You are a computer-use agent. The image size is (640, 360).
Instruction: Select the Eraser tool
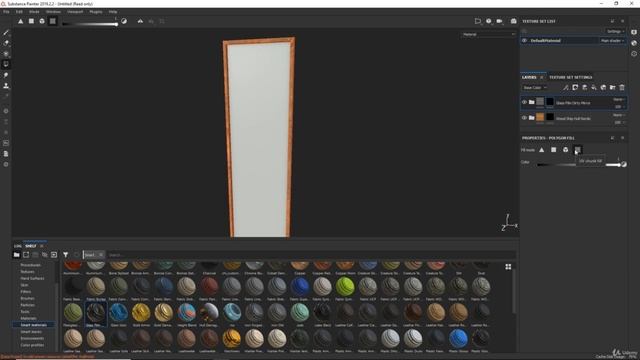tap(6, 43)
